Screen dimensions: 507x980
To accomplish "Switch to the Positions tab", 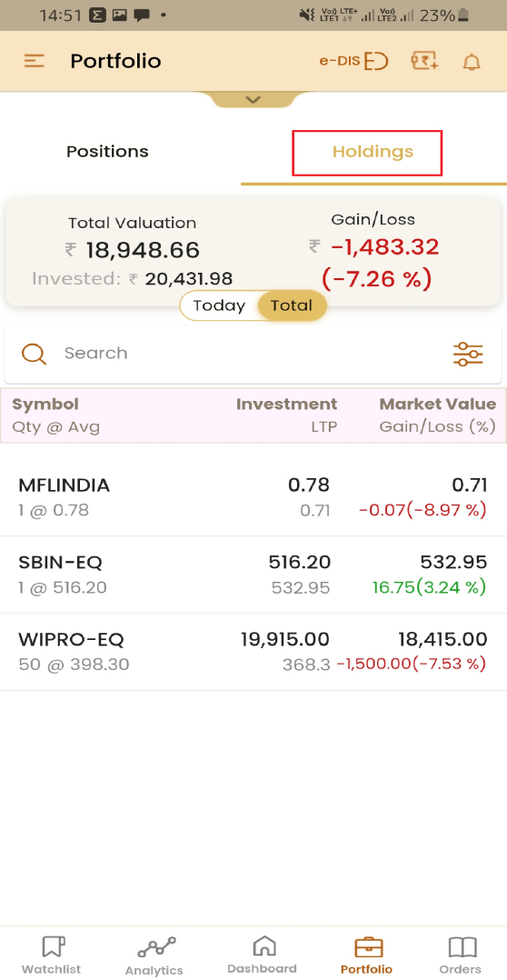I will (x=107, y=151).
